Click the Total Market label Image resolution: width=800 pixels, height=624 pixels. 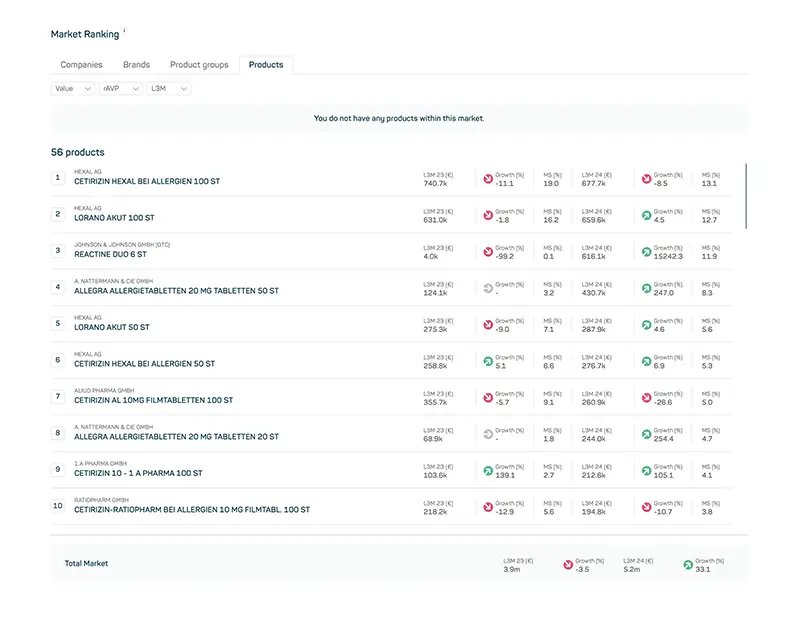86,563
